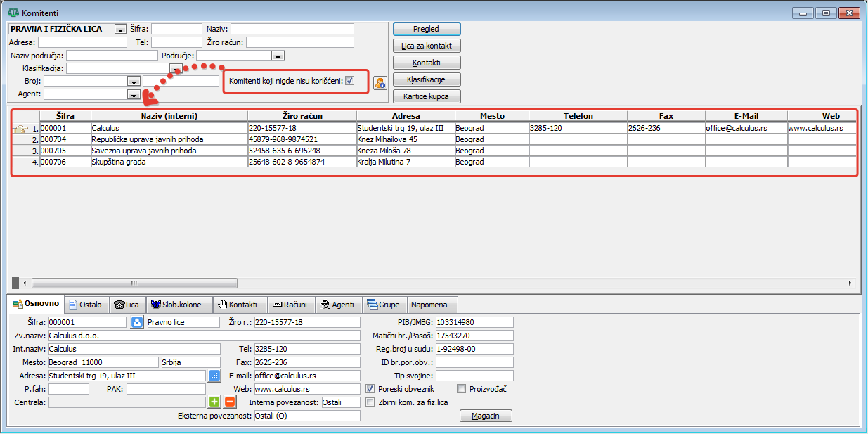This screenshot has height=434, width=868.
Task: Open the Ostalo tab
Action: click(x=85, y=305)
